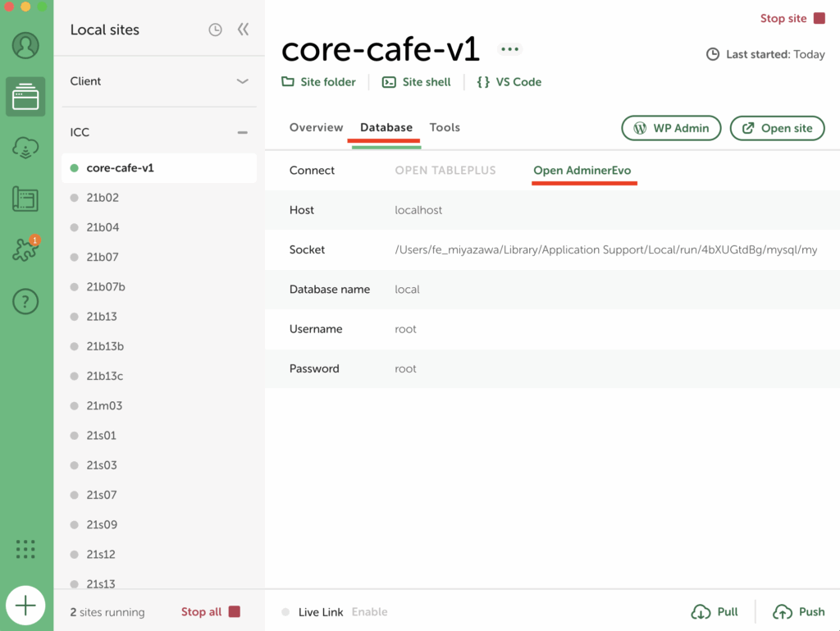This screenshot has height=631, width=840.
Task: Switch to the Tools tab
Action: pos(445,127)
